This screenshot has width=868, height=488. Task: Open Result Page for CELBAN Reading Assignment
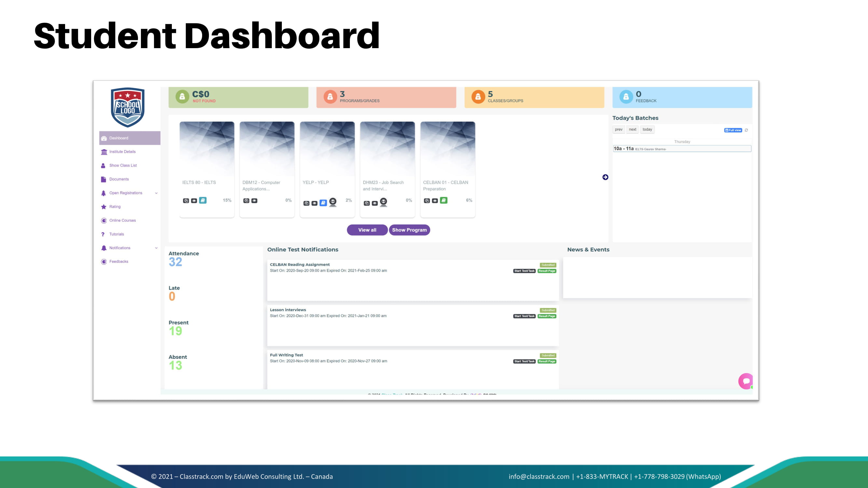pyautogui.click(x=546, y=271)
